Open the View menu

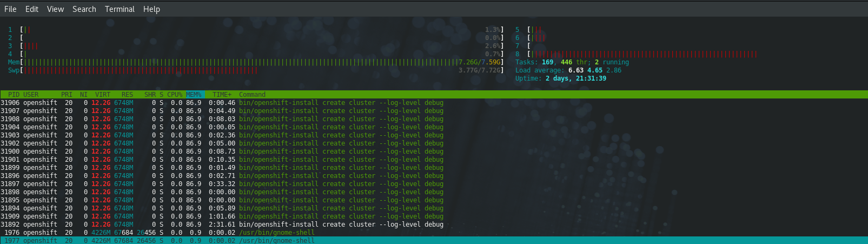tap(55, 9)
